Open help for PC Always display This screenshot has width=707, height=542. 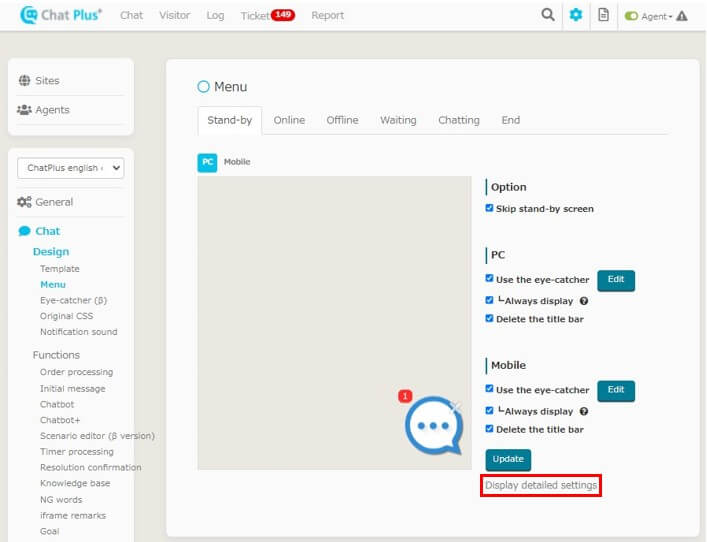click(584, 301)
